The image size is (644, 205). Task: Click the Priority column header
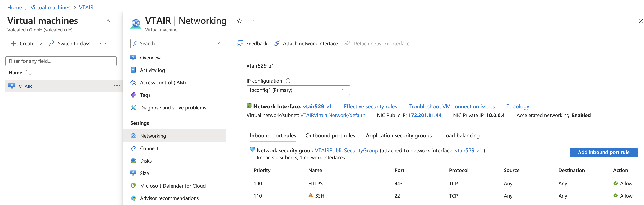(262, 170)
